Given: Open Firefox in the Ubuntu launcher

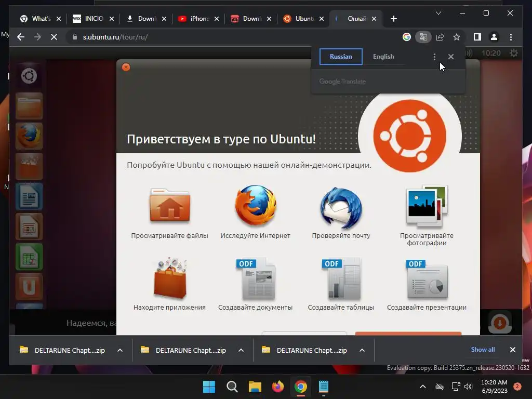Looking at the screenshot, I should (29, 137).
